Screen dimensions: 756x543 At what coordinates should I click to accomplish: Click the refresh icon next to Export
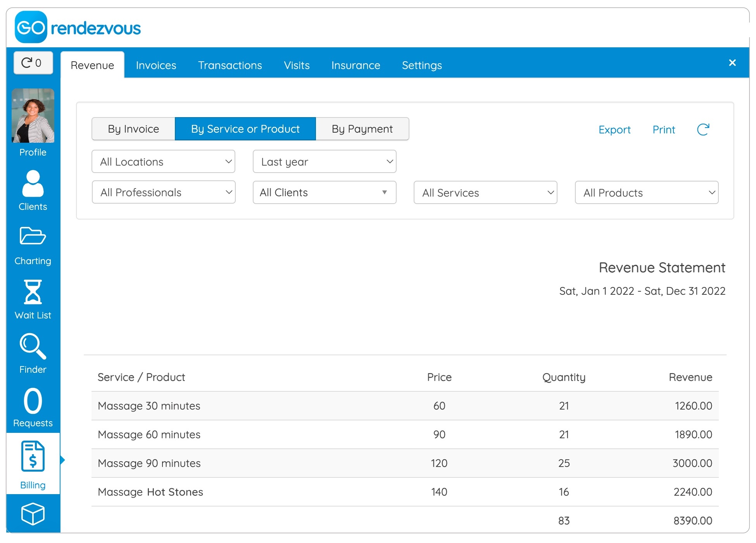(703, 128)
